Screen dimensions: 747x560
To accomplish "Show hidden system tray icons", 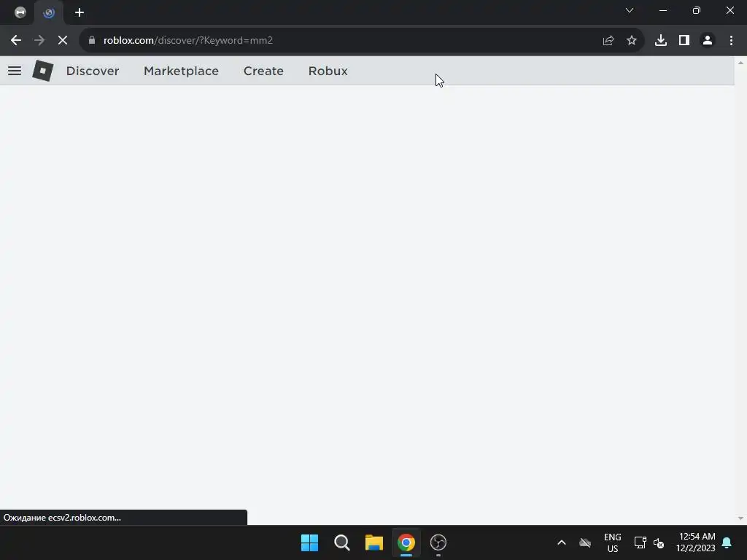I will 562,542.
